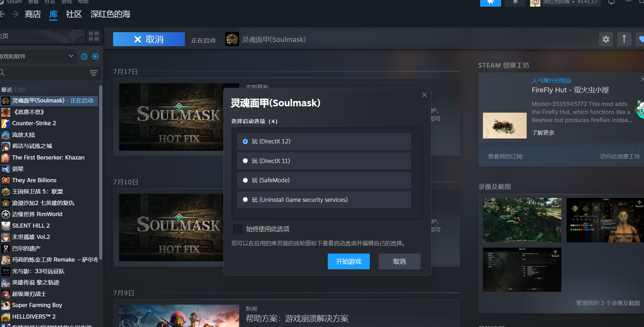Select 流放大陆 in the library list

(x=49, y=135)
